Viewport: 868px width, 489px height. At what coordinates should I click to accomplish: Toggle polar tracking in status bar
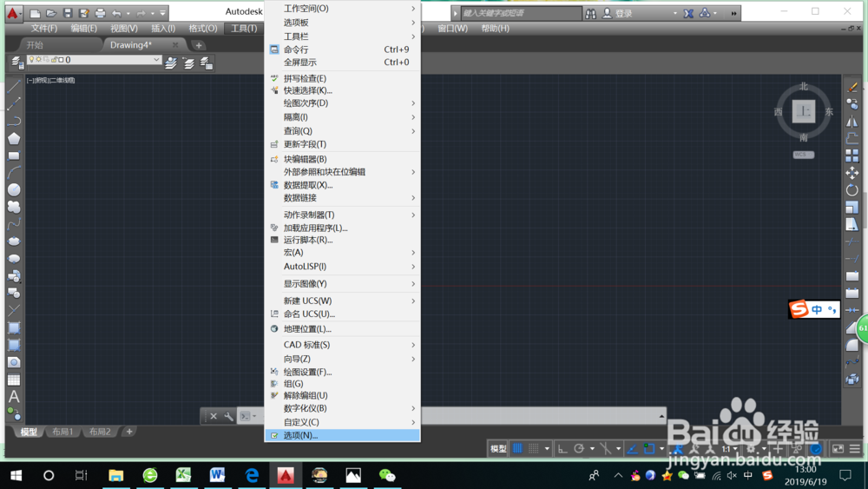click(579, 448)
